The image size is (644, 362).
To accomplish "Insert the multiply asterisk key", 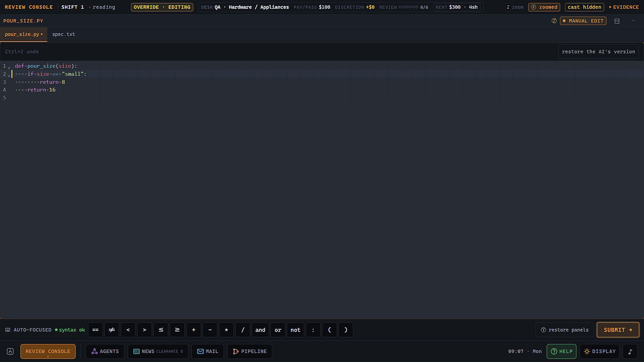I will point(226,330).
